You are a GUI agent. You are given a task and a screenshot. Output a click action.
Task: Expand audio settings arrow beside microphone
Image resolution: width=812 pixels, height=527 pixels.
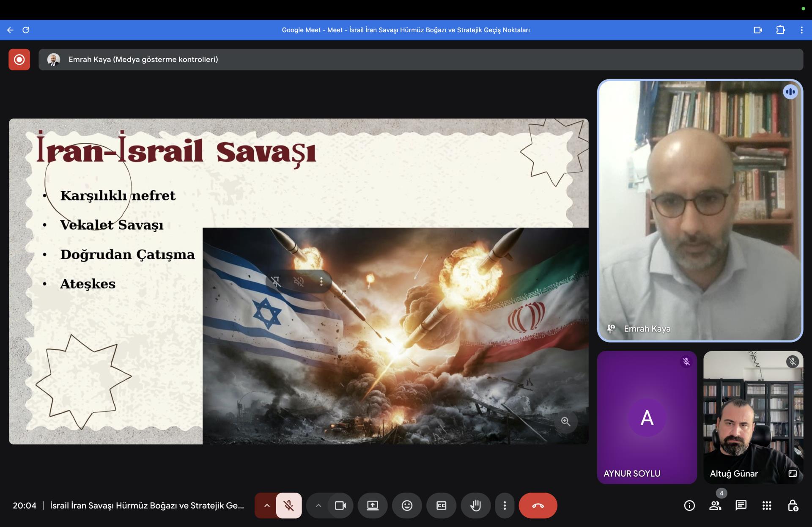266,505
